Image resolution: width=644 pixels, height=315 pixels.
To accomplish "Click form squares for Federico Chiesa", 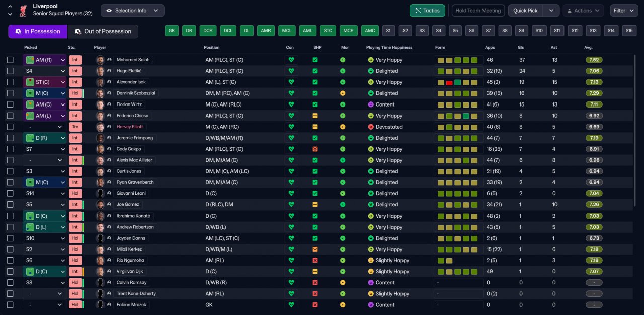I will click(458, 116).
